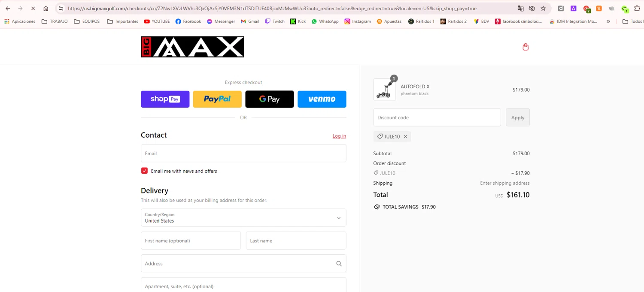Screen dimensions: 644x292
Task: Click the 'Enter shipping address' text
Action: point(505,183)
